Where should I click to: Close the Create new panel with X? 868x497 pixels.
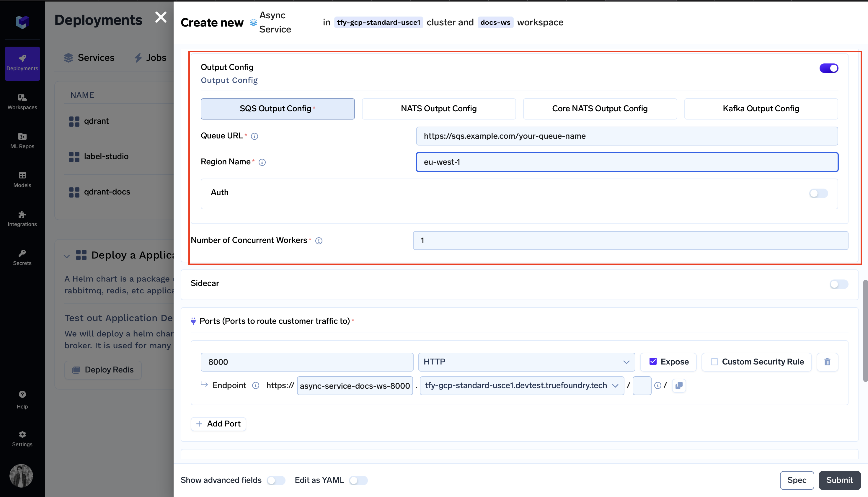point(161,17)
